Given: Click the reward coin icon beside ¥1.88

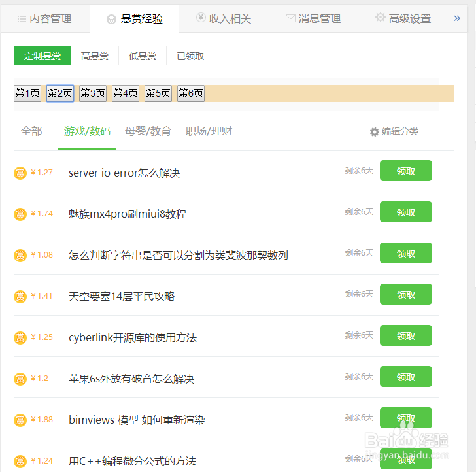Looking at the screenshot, I should tap(20, 420).
